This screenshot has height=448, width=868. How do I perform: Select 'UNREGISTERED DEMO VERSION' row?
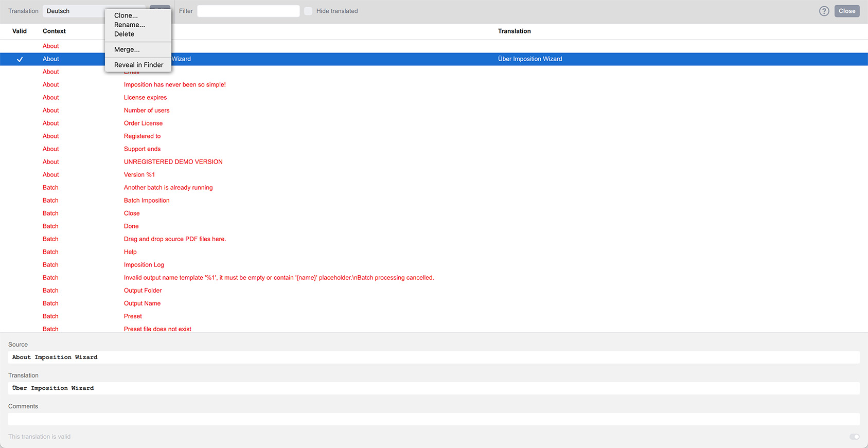[x=434, y=162]
